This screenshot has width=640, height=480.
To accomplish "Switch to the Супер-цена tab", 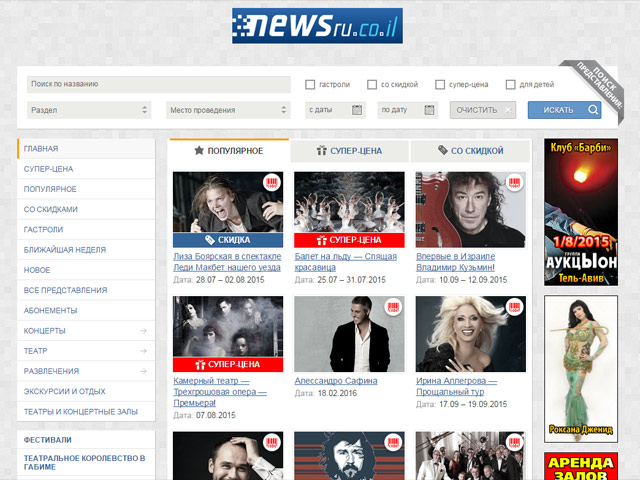I will coord(349,151).
